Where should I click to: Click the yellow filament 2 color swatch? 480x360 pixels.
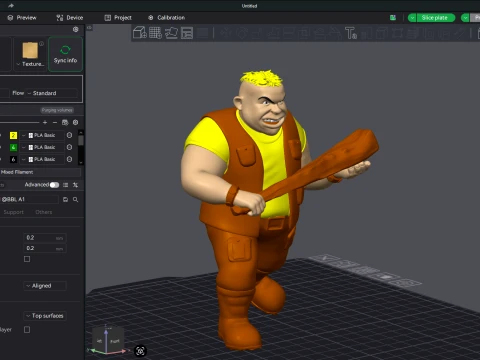pos(13,135)
